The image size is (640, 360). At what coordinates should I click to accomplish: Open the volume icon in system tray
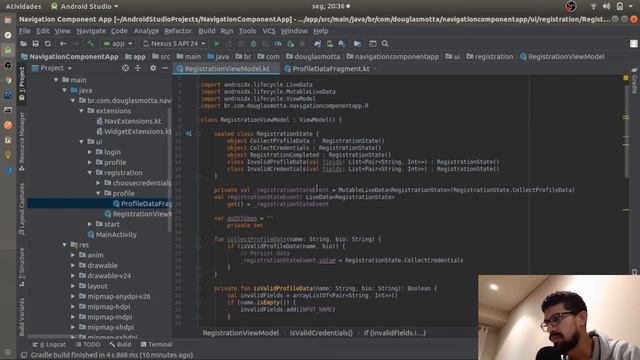coord(607,6)
